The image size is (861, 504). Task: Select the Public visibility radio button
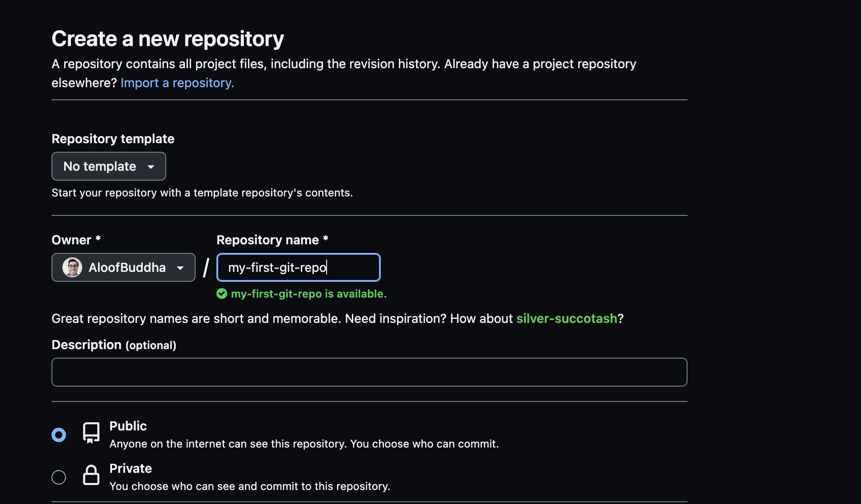pyautogui.click(x=59, y=434)
